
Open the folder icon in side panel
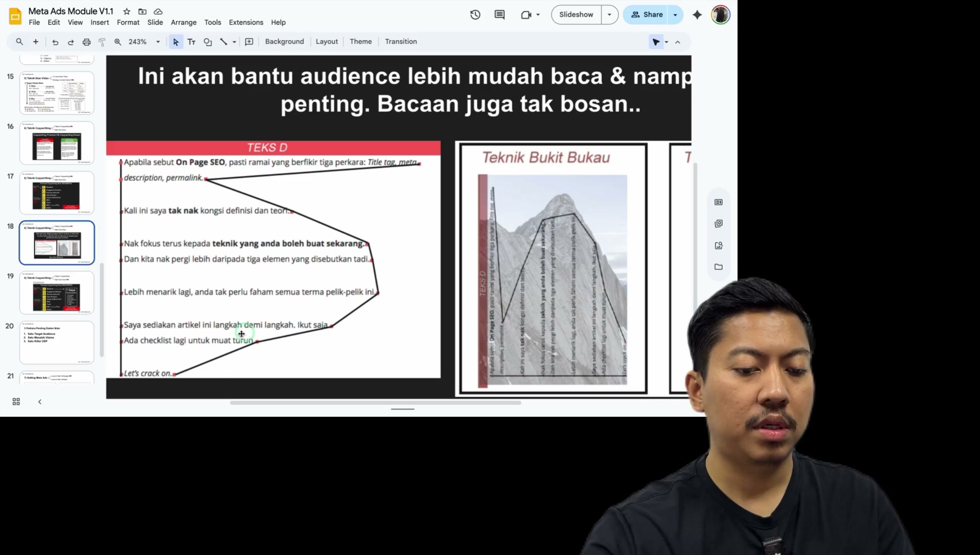coord(719,267)
